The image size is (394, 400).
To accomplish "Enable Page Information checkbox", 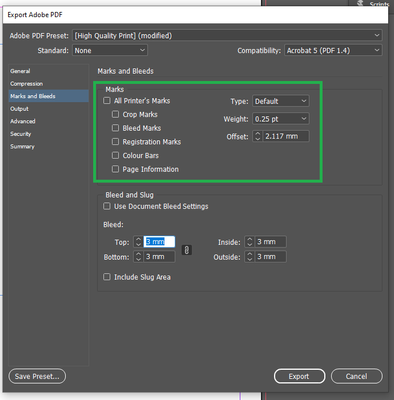I will 115,169.
